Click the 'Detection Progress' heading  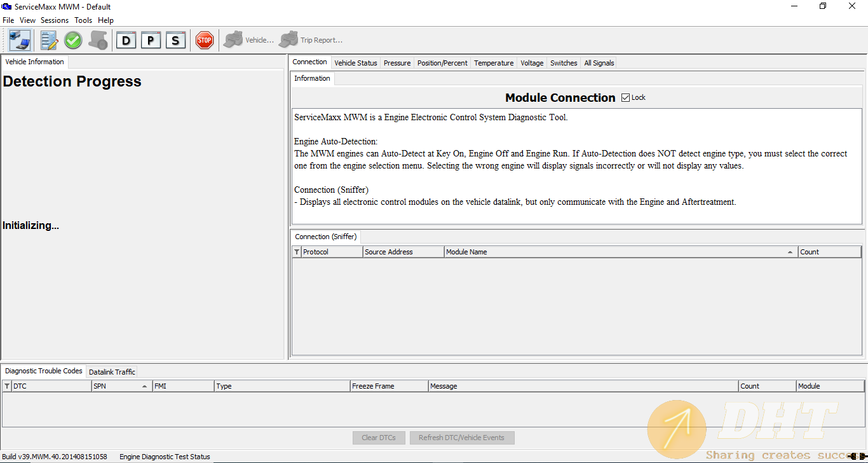(72, 81)
